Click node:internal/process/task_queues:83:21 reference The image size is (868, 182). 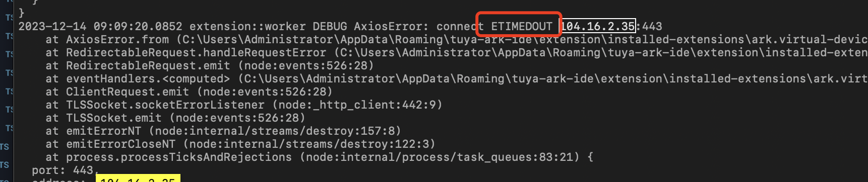click(440, 157)
